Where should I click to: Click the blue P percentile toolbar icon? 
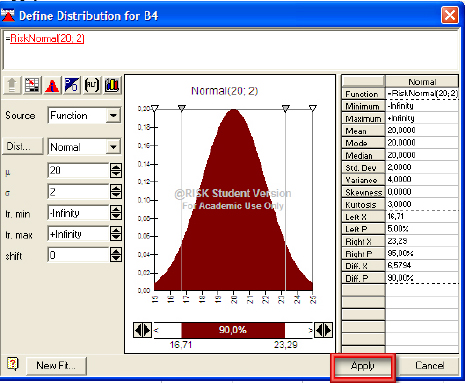tap(72, 85)
